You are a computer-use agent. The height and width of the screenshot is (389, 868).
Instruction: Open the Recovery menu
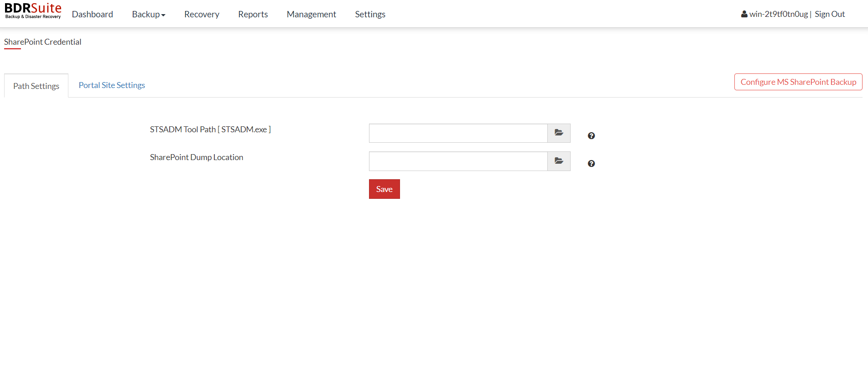coord(202,14)
